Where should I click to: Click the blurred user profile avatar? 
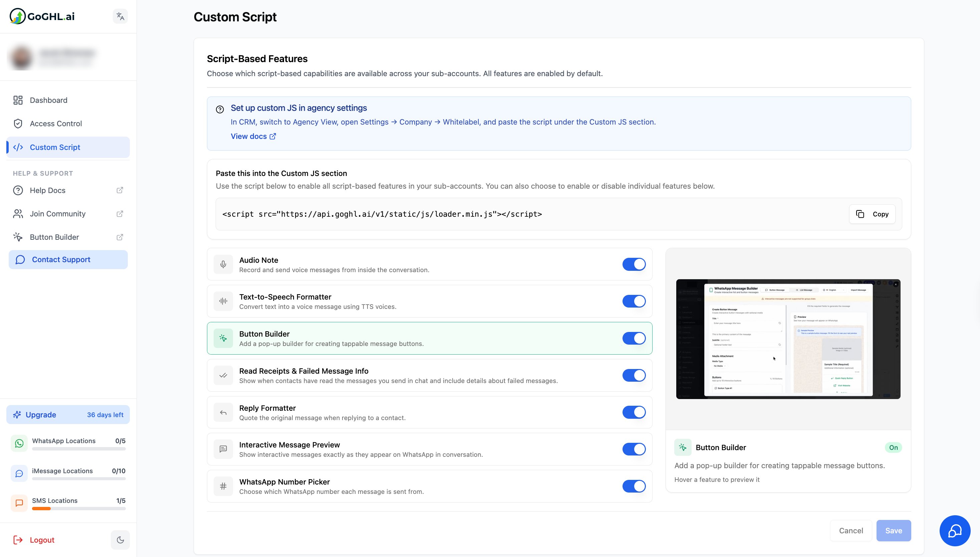tap(21, 57)
